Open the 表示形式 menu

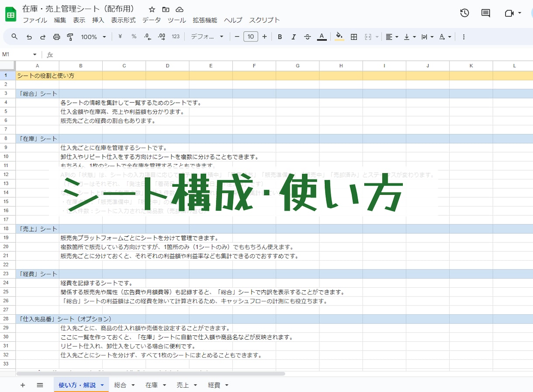pos(123,20)
